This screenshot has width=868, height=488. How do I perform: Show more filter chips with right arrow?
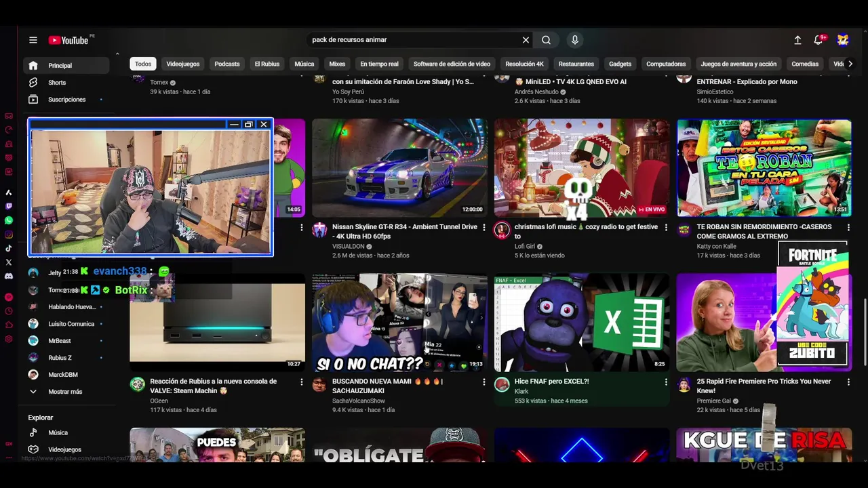[850, 64]
